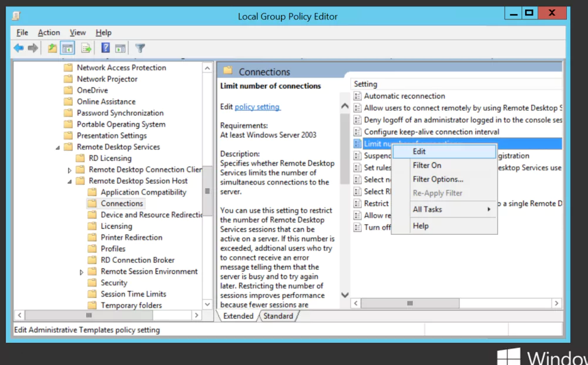Click the Up one level folder icon
The image size is (588, 365).
tap(52, 48)
